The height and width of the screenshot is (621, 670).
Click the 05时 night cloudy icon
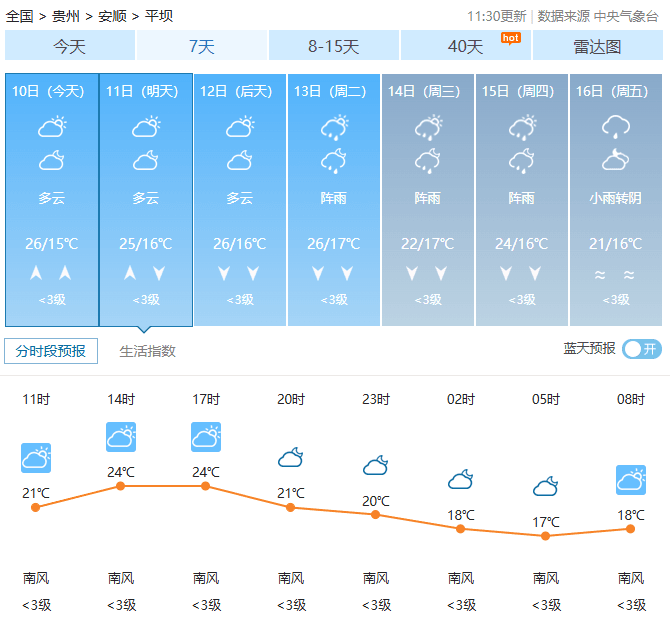tap(546, 486)
